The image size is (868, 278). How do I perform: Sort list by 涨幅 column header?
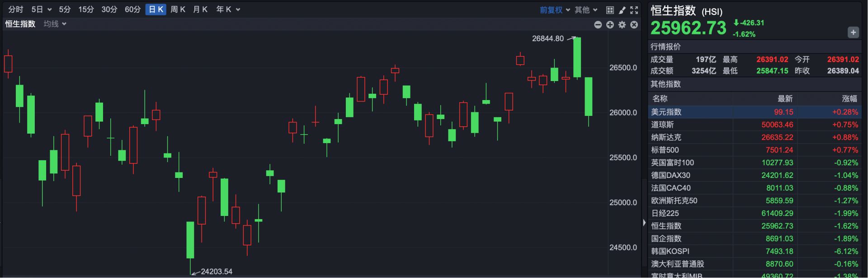pyautogui.click(x=849, y=99)
